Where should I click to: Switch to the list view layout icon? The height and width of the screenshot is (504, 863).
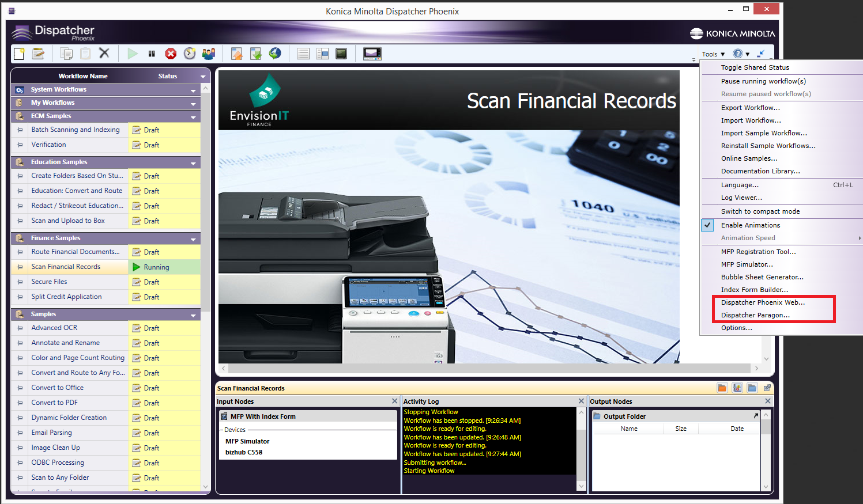[303, 54]
